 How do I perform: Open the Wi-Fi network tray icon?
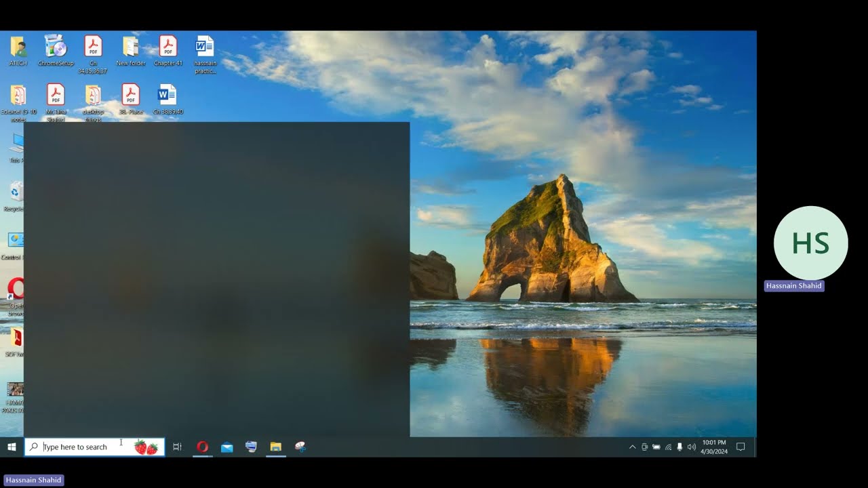(x=668, y=447)
